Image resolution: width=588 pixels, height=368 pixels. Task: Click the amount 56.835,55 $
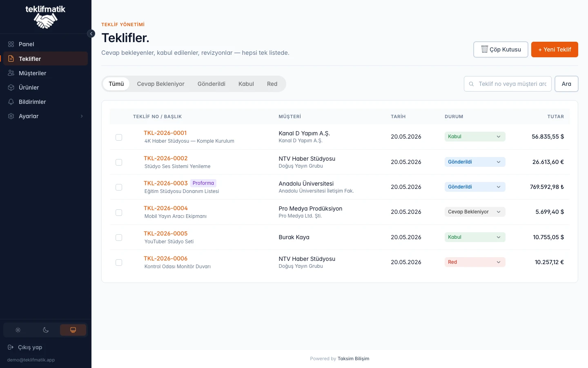click(548, 137)
